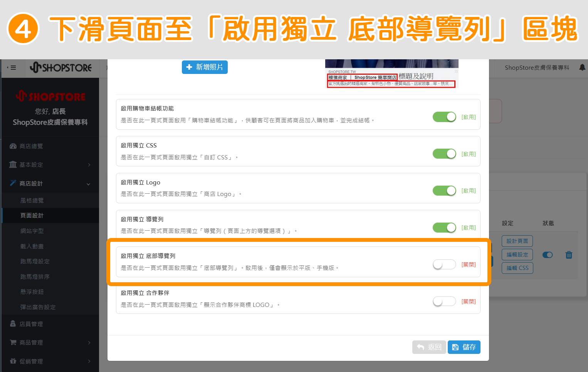Viewport: 588px width, 372px height.
Task: Click 編輯設定 button
Action: [x=517, y=255]
